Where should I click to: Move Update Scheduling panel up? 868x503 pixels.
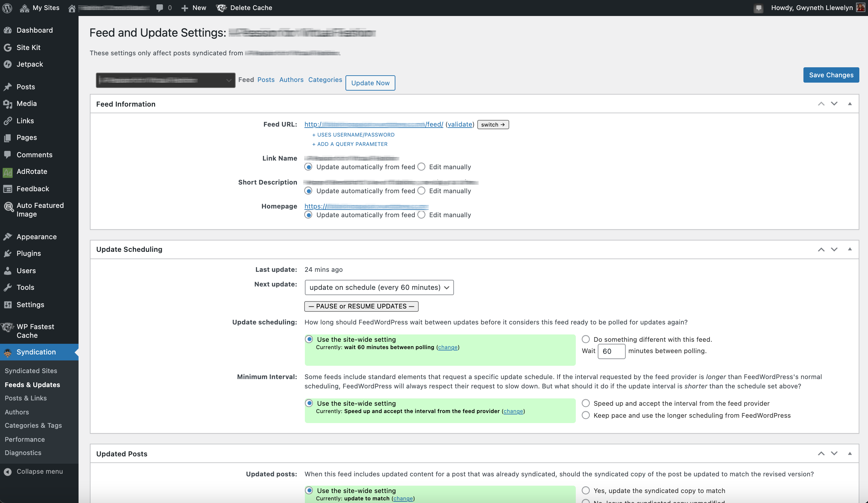821,249
